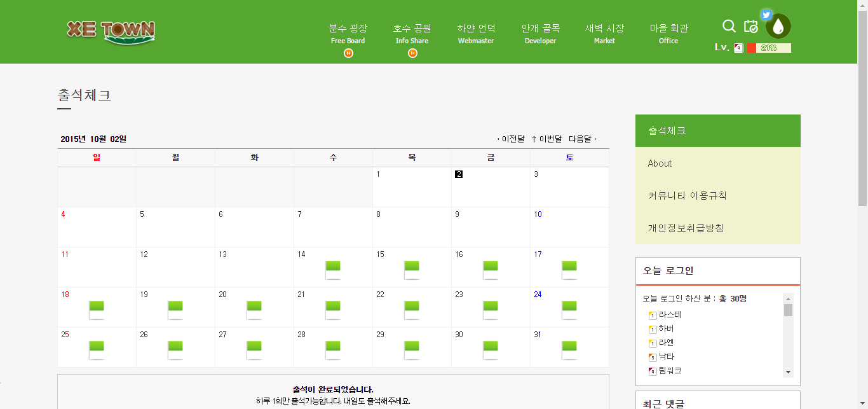Open 커뮤니티 이용규칙 sidebar item
868x409 pixels.
pos(718,195)
